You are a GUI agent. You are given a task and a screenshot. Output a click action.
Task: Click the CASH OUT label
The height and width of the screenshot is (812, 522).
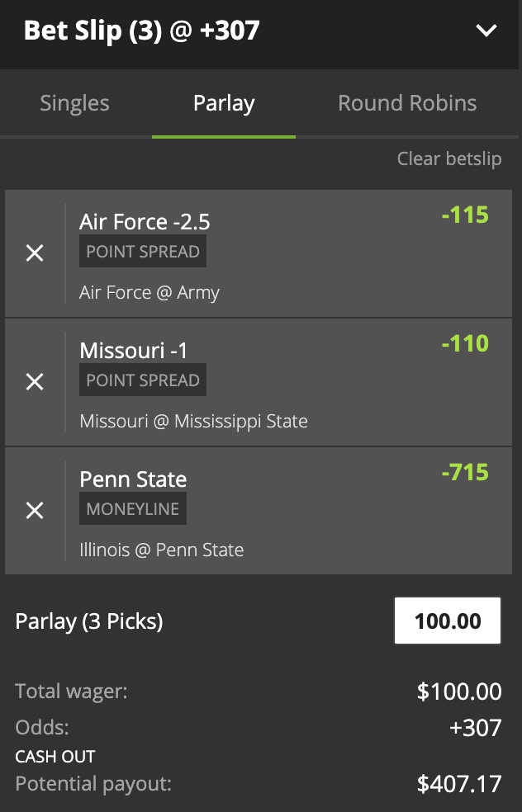55,757
